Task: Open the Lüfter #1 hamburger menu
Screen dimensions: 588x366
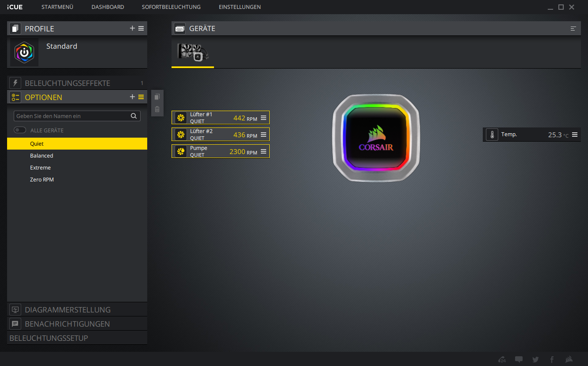Action: tap(263, 118)
